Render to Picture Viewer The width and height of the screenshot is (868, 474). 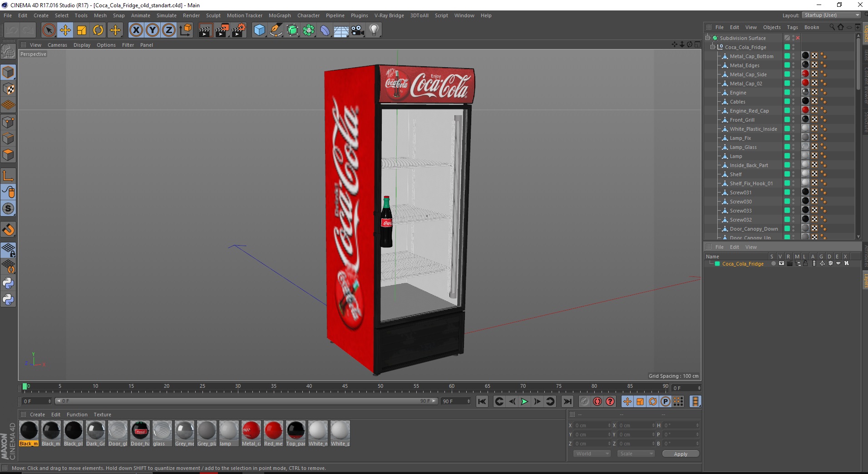tap(222, 30)
